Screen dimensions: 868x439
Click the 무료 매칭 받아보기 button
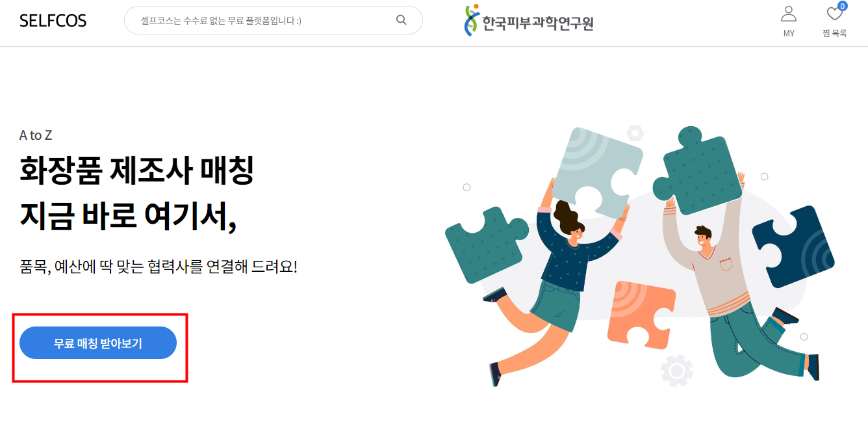(98, 343)
